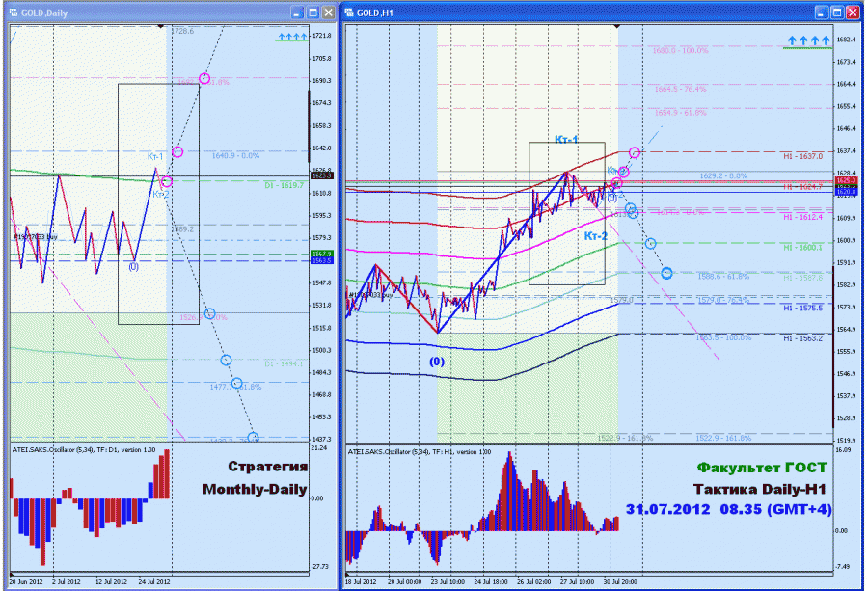The height and width of the screenshot is (591, 868).
Task: Click the '31.07.2012 08.35 (GMT+4)' timestamp label
Action: (728, 509)
